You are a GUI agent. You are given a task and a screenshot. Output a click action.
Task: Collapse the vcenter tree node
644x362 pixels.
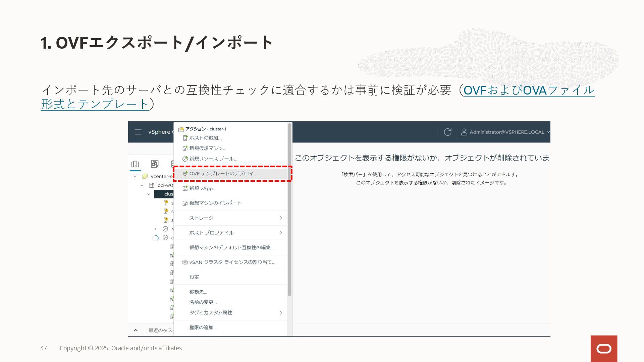point(135,176)
